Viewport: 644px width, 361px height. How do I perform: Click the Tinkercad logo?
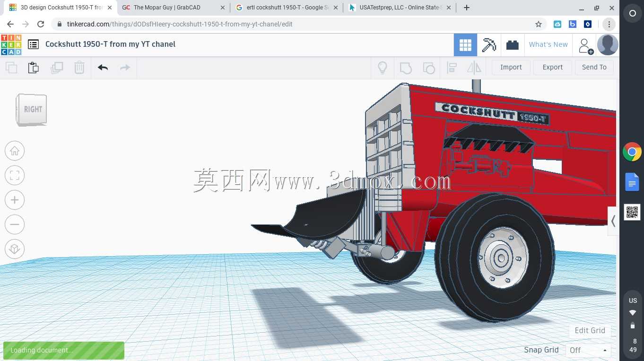11,44
